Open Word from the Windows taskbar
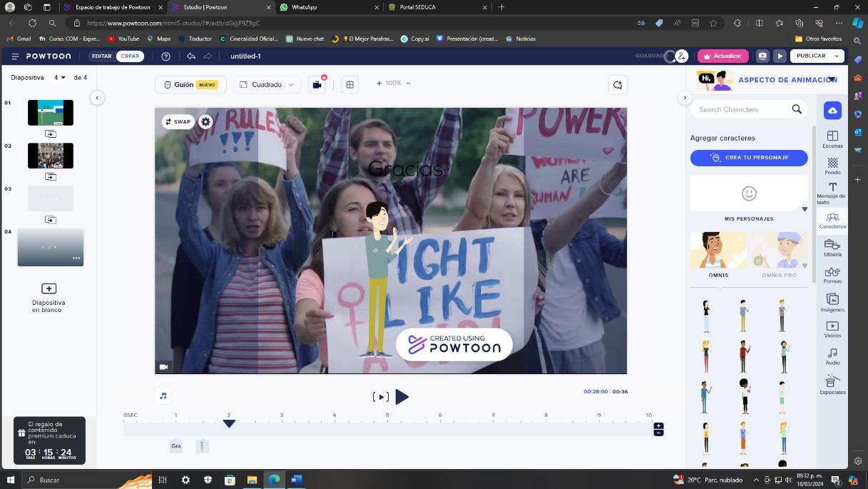The height and width of the screenshot is (489, 868). coord(296,480)
